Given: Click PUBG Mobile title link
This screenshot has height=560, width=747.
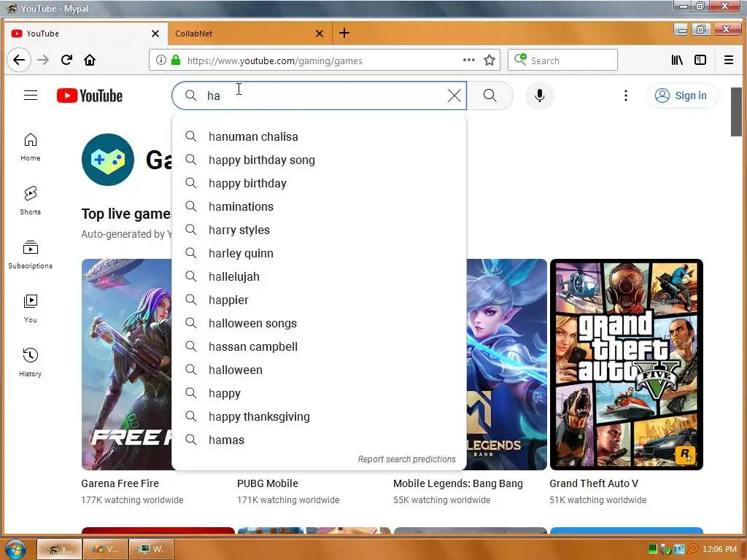Looking at the screenshot, I should click(x=267, y=483).
